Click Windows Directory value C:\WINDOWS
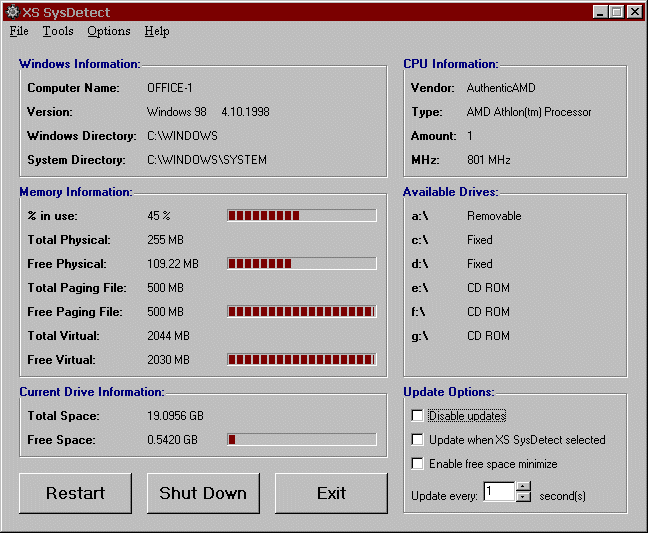648x533 pixels. (x=182, y=136)
